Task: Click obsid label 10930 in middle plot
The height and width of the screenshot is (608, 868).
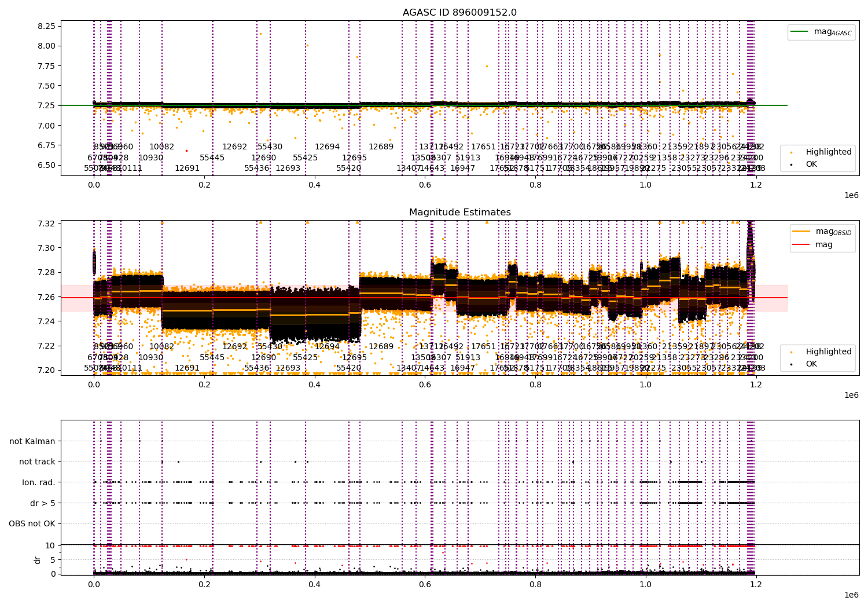Action: click(x=150, y=357)
